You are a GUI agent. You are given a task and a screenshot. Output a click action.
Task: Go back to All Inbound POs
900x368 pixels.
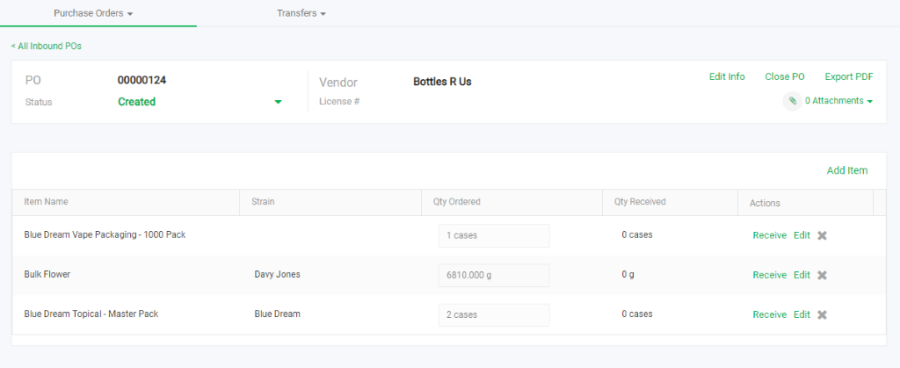pos(46,46)
